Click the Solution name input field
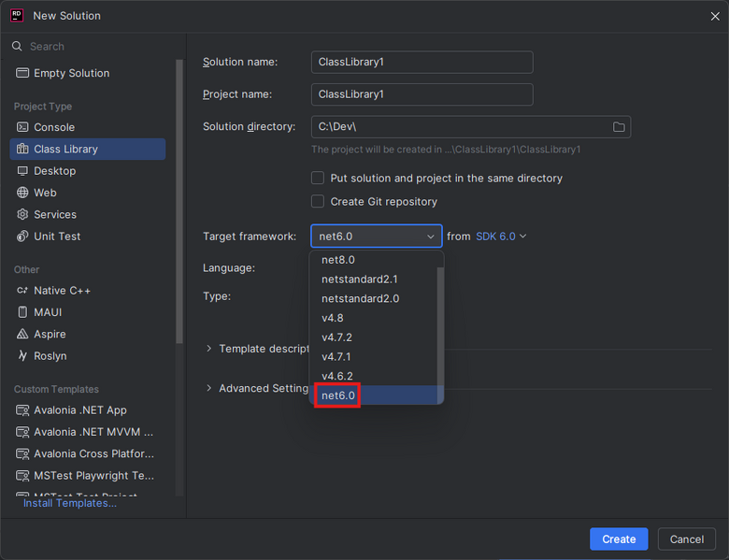 coord(422,62)
